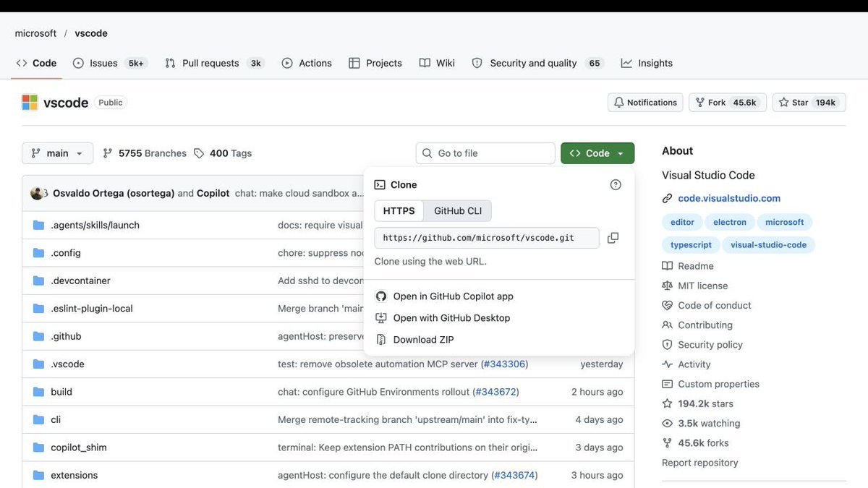Screen dimensions: 868x488
Task: Click the pulse icon beside Activity
Action: [667, 364]
